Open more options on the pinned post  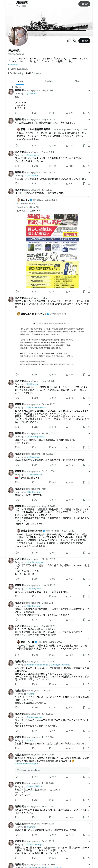pos(89,90)
